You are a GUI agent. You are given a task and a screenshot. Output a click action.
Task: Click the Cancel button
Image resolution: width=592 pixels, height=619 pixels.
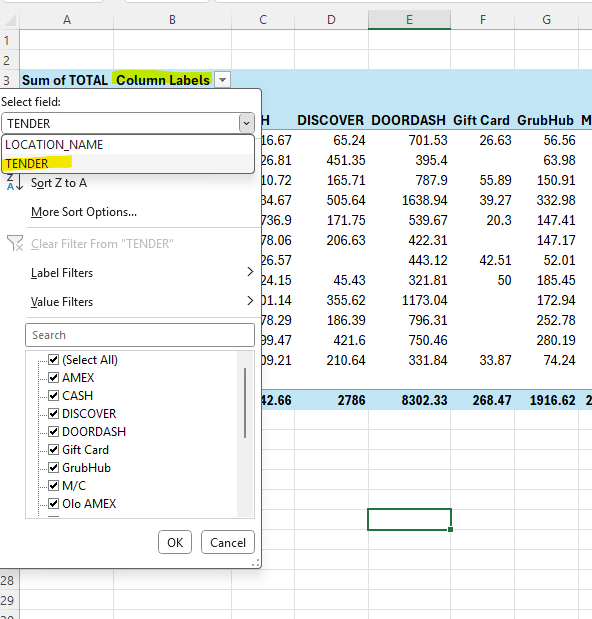point(228,542)
